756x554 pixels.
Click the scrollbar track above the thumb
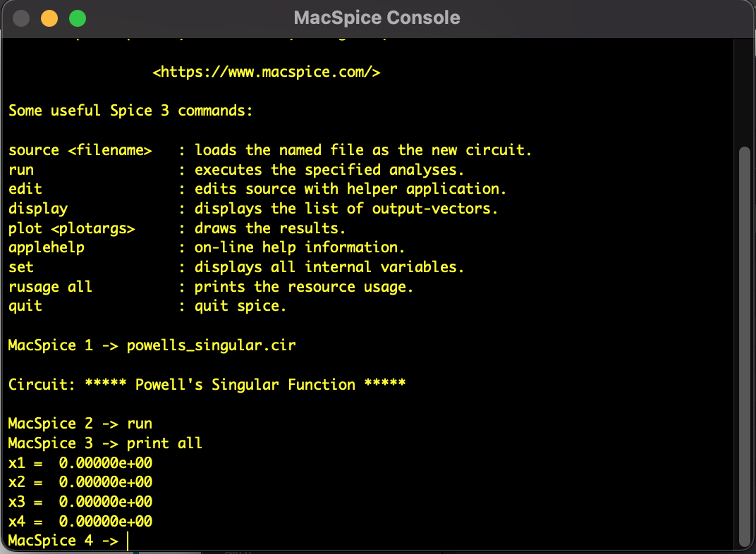tap(744, 92)
